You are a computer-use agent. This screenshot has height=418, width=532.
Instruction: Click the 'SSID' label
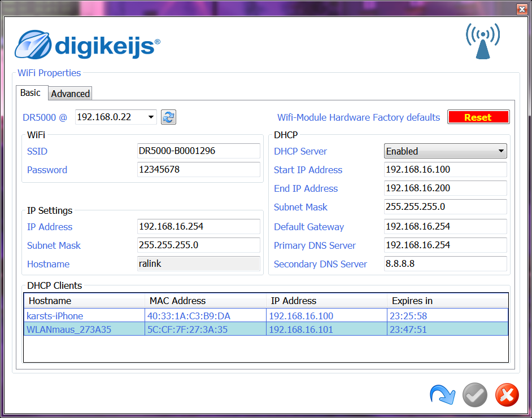(37, 151)
